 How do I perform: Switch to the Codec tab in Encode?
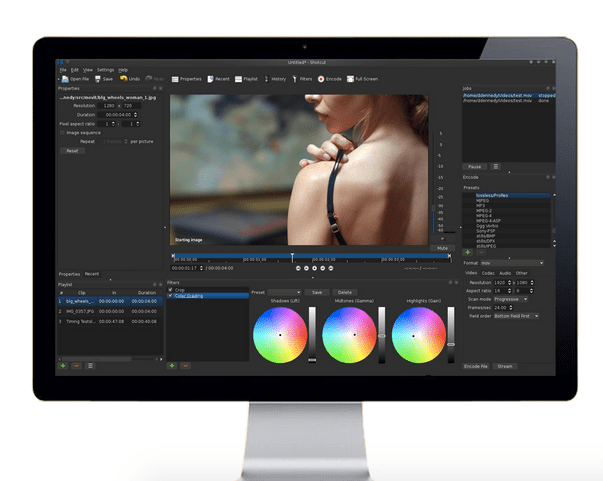pyautogui.click(x=488, y=273)
